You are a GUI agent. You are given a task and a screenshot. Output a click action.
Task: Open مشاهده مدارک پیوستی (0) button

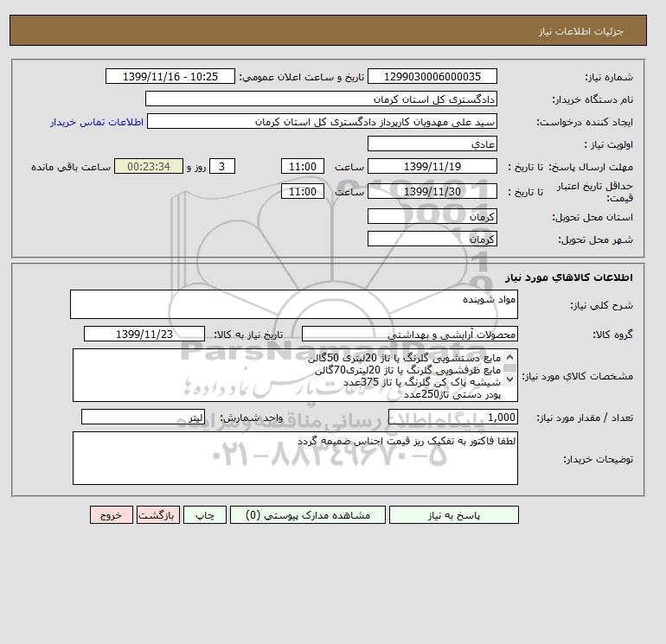point(308,515)
